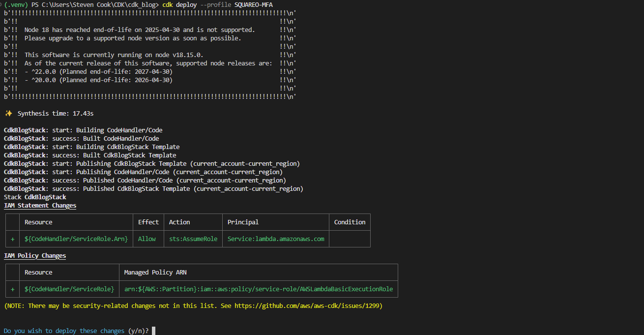Click 'Do you wish to deploy these changes' prompt
This screenshot has height=335, width=644.
click(x=64, y=331)
